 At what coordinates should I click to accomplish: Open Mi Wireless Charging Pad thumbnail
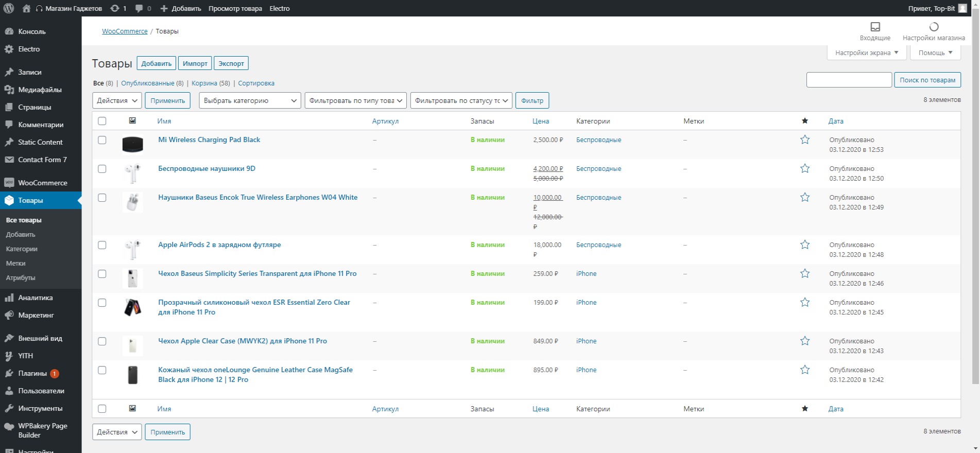click(132, 144)
